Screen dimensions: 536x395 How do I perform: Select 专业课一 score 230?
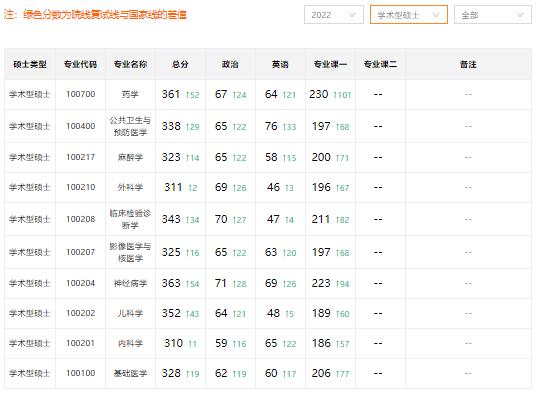[x=319, y=94]
